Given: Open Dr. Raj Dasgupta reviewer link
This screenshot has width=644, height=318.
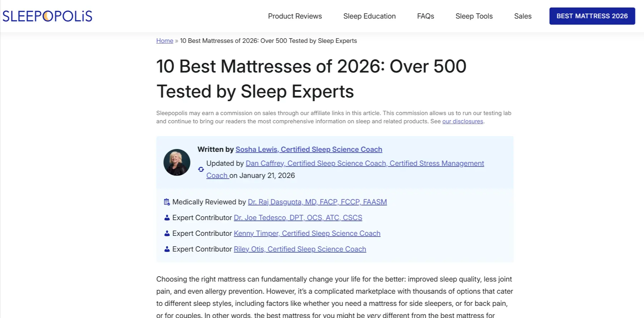Looking at the screenshot, I should pos(317,202).
